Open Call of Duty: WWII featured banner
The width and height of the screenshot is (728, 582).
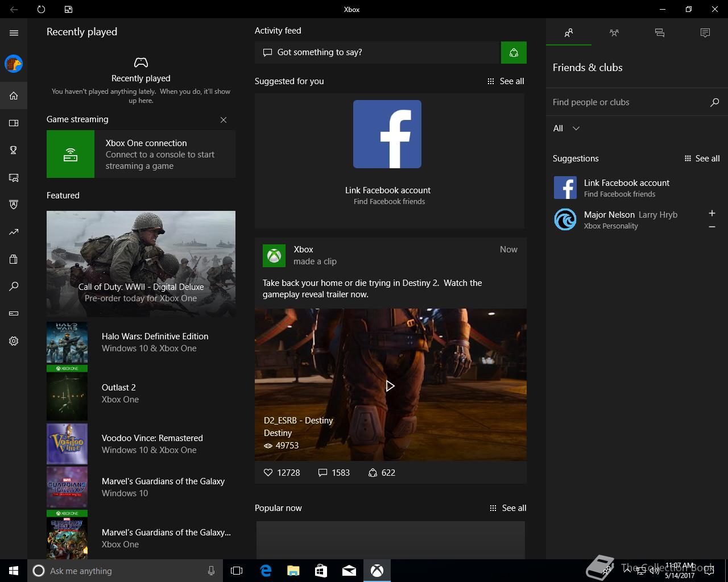[x=141, y=264]
